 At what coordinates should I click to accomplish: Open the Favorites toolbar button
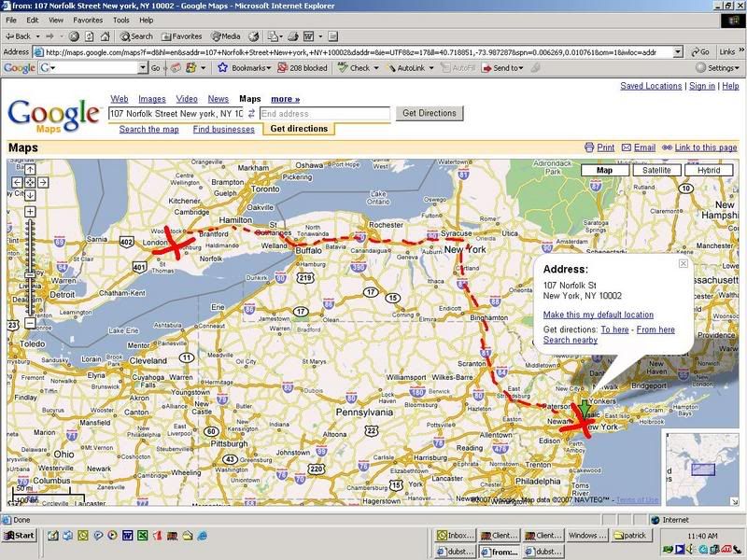tap(181, 36)
